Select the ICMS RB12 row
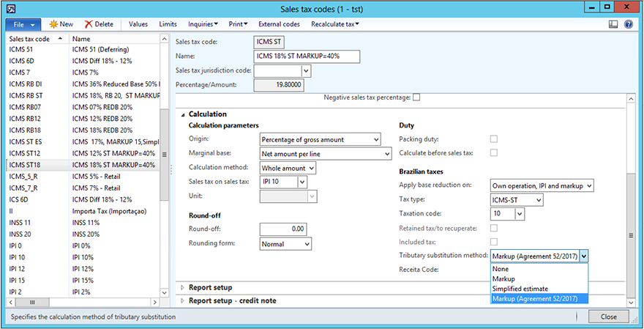The image size is (644, 329). 83,119
